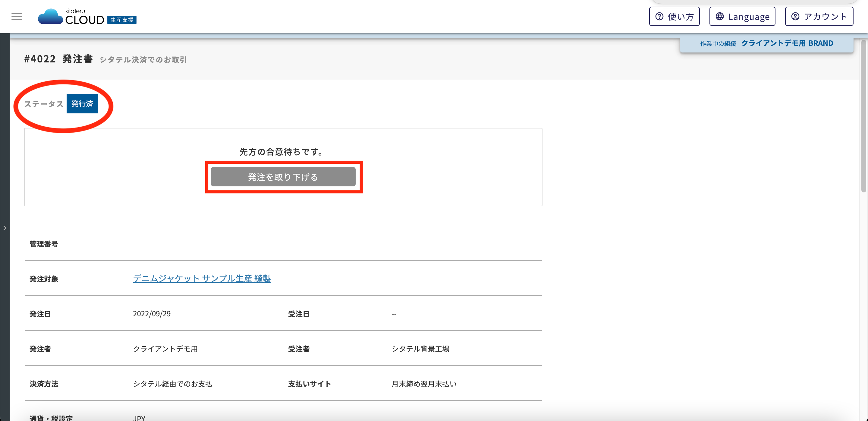Select the #4022 発注書 heading

(58, 59)
